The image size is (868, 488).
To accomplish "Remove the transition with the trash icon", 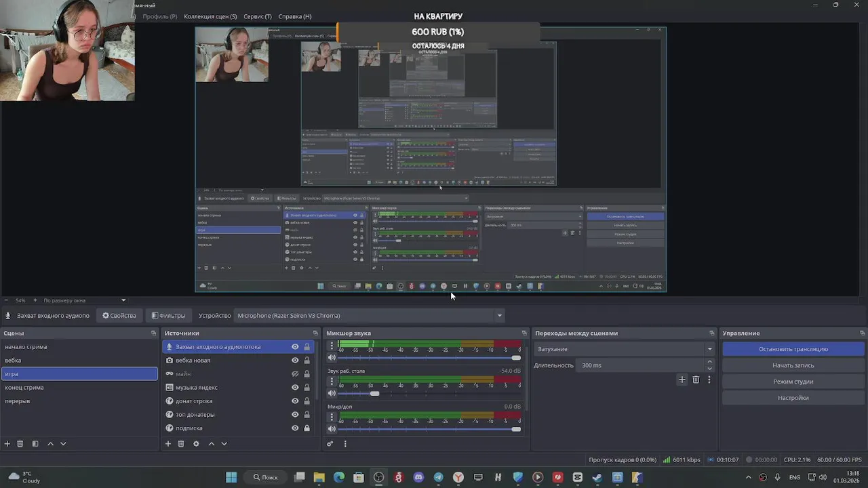I will coord(696,380).
